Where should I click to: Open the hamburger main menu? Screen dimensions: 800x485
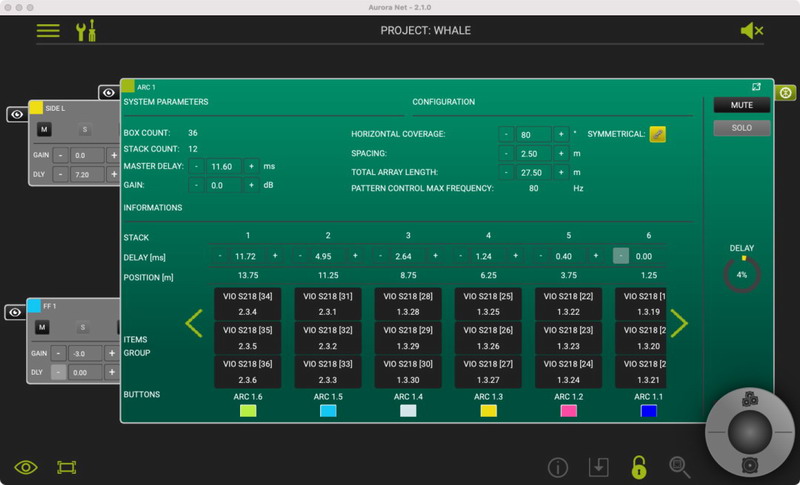[48, 30]
